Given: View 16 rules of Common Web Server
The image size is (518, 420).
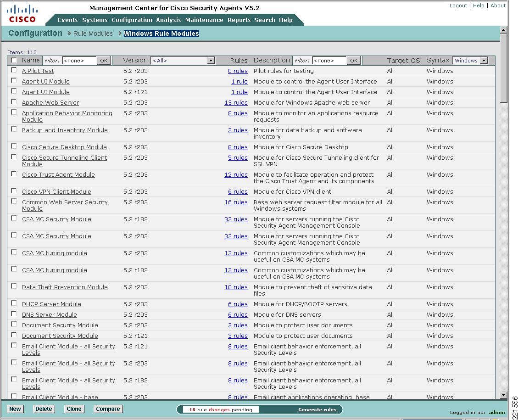Looking at the screenshot, I should point(236,202).
